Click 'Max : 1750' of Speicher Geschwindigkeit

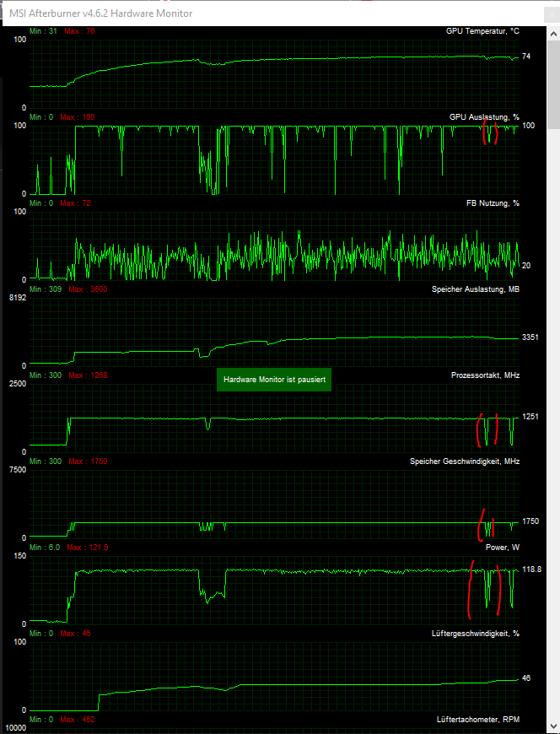click(x=88, y=461)
